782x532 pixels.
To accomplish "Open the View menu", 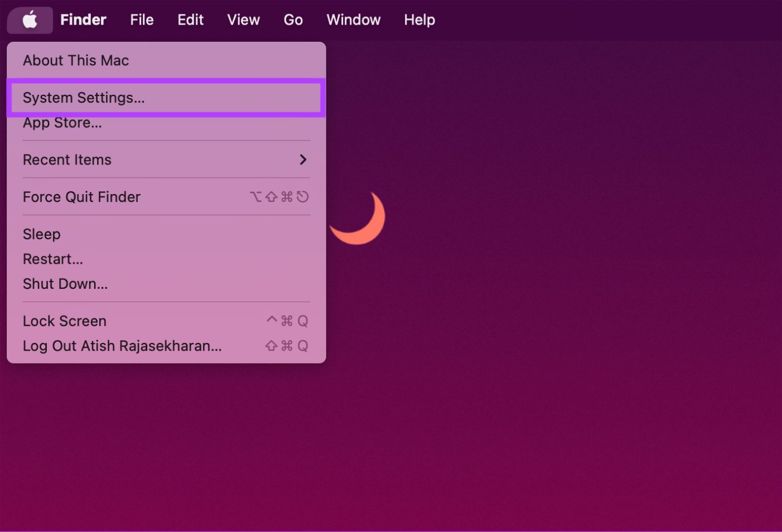I will click(243, 20).
